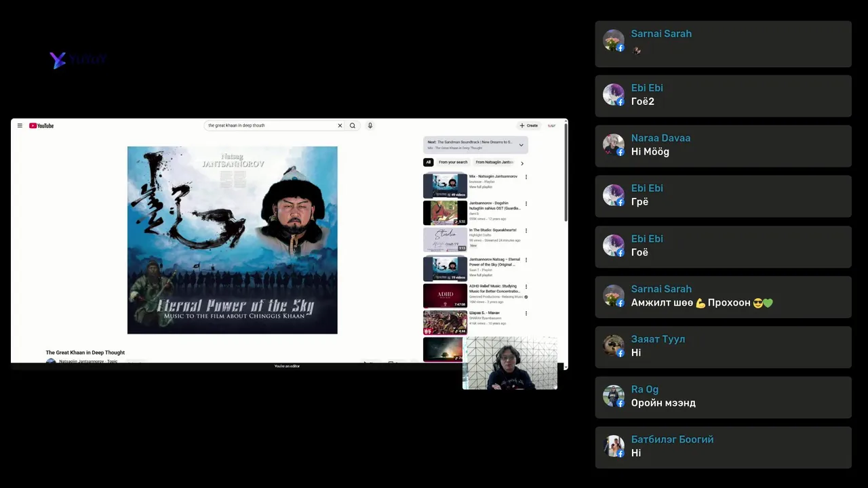This screenshot has height=488, width=868.
Task: Click the YouTube page vertical scrollbar
Action: [566, 173]
